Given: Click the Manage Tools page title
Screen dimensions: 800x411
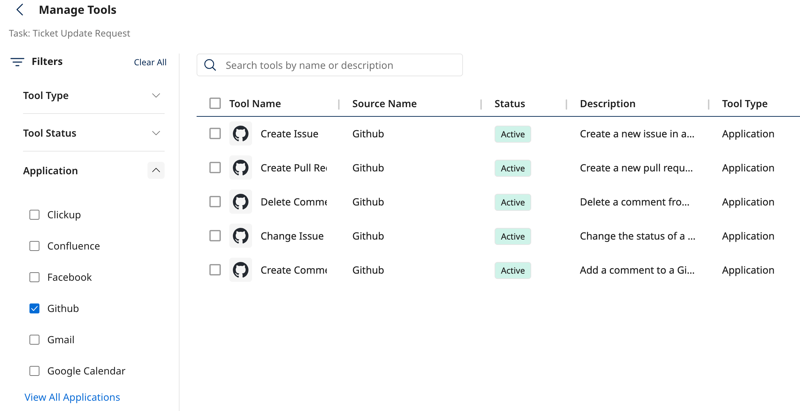Looking at the screenshot, I should point(78,10).
